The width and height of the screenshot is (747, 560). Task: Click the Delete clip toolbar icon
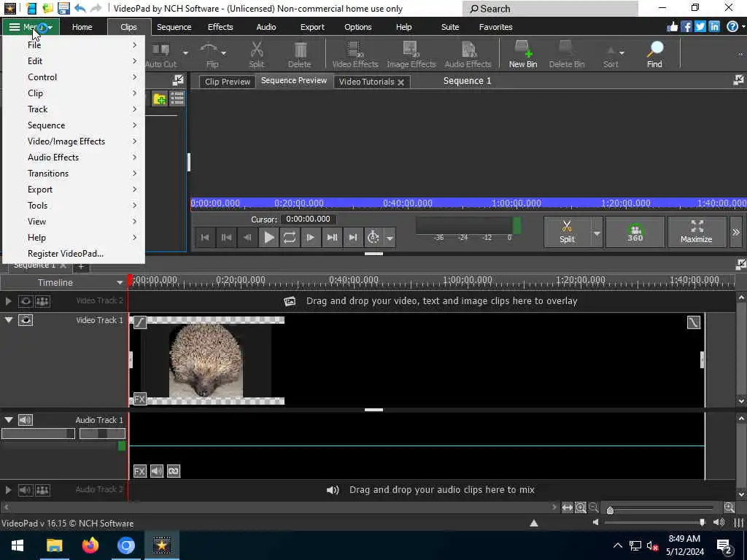click(300, 55)
